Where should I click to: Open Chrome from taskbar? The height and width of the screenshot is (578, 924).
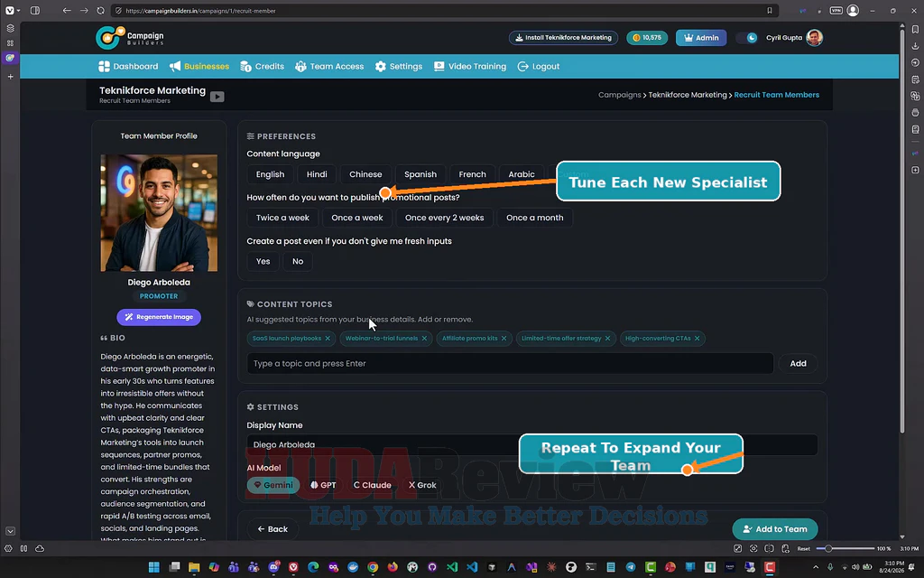(x=373, y=567)
